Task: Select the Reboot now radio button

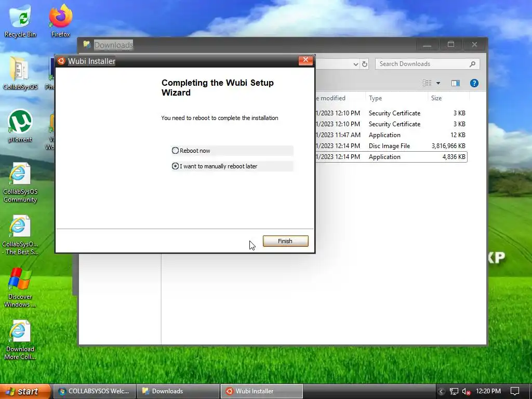Action: [x=175, y=150]
